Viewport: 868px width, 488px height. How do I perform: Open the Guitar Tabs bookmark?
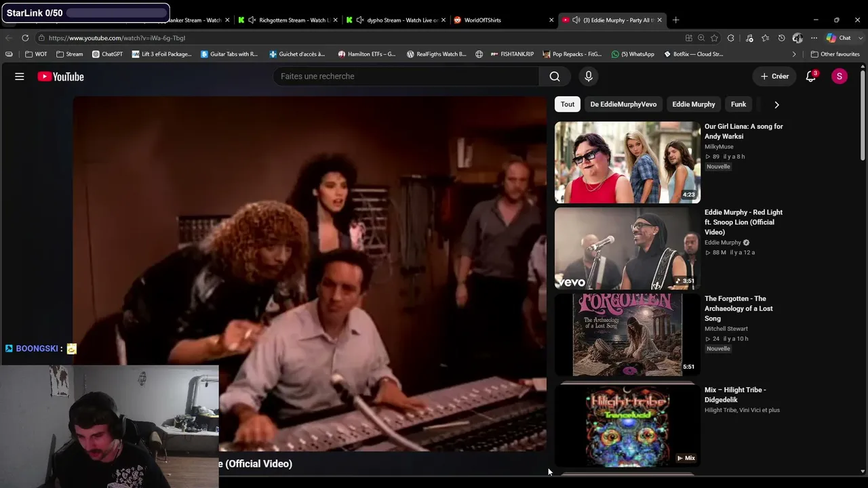229,54
